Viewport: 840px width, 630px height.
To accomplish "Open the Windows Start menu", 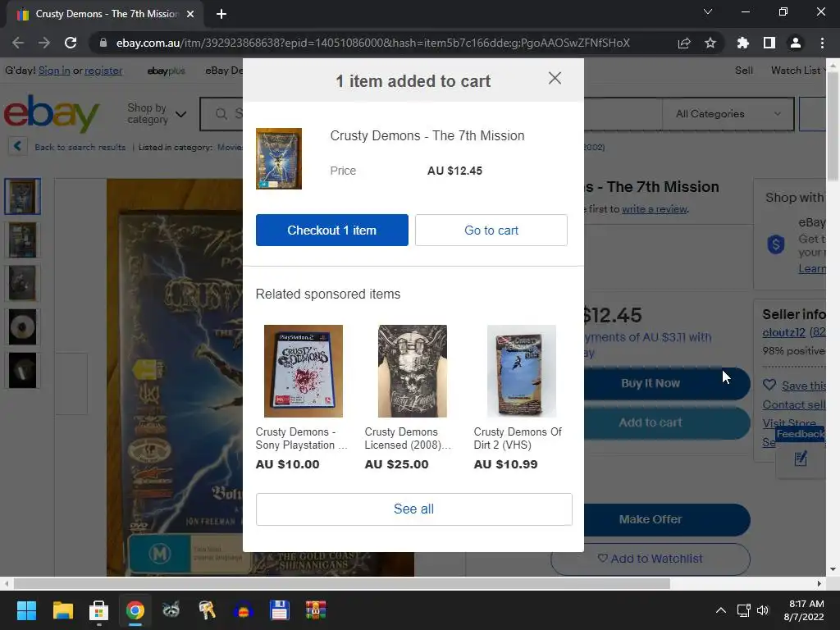I will (26, 610).
